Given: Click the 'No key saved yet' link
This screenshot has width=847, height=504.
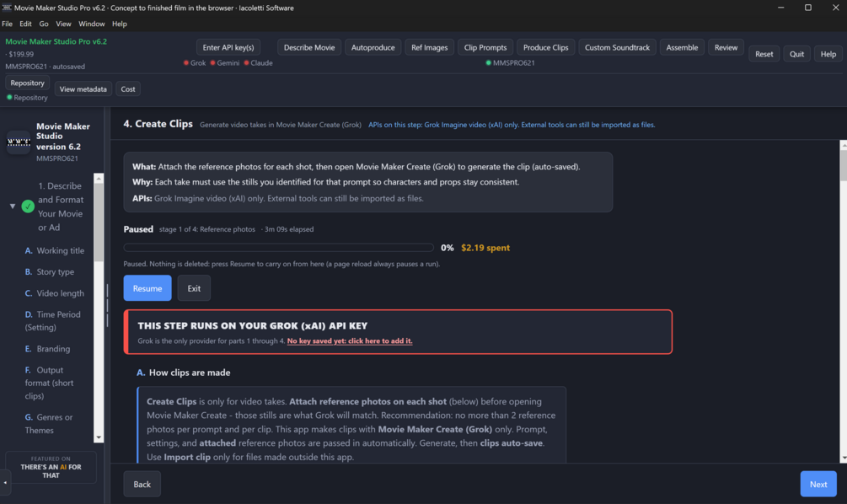Looking at the screenshot, I should (x=350, y=340).
